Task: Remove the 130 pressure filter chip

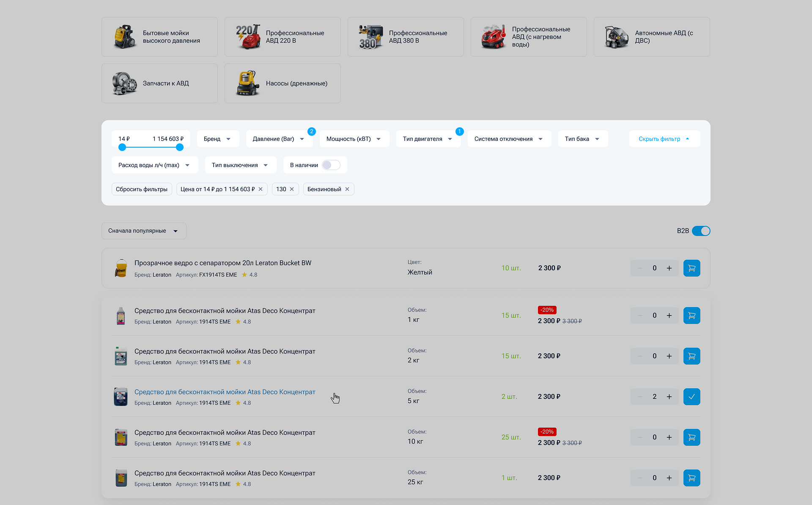Action: click(x=292, y=189)
